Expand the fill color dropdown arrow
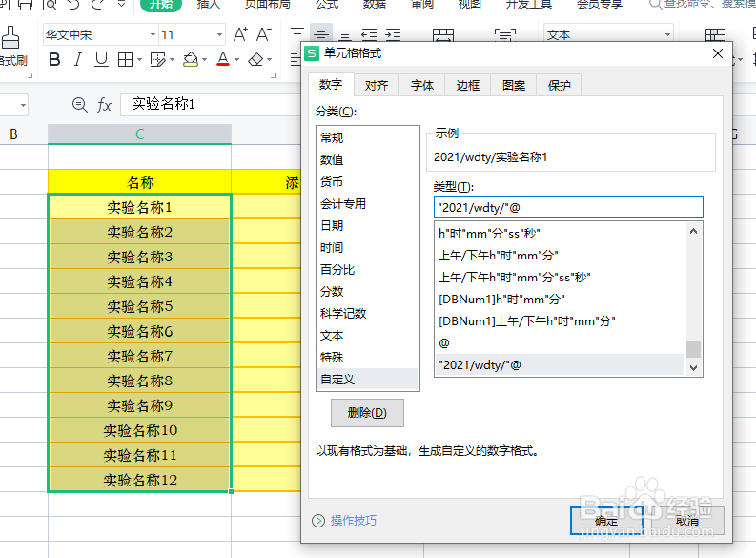The image size is (756, 558). [x=204, y=60]
